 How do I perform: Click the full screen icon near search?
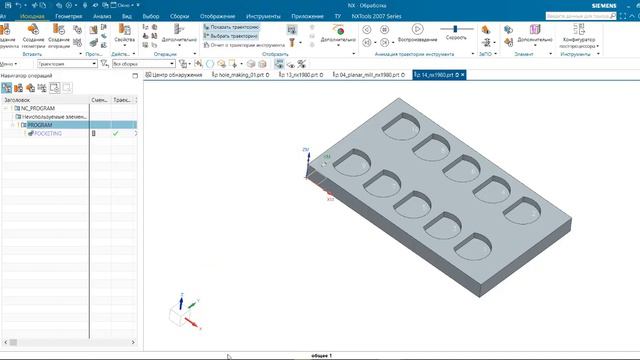point(622,16)
